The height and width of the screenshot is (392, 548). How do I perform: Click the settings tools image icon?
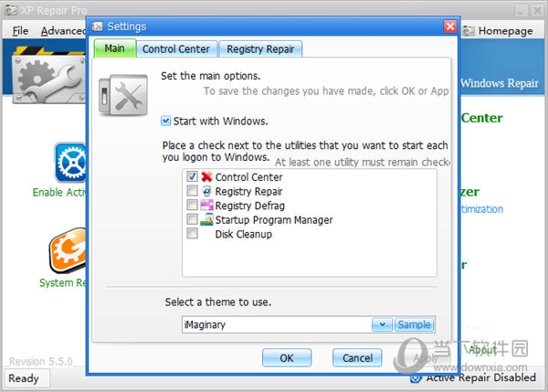[x=123, y=95]
